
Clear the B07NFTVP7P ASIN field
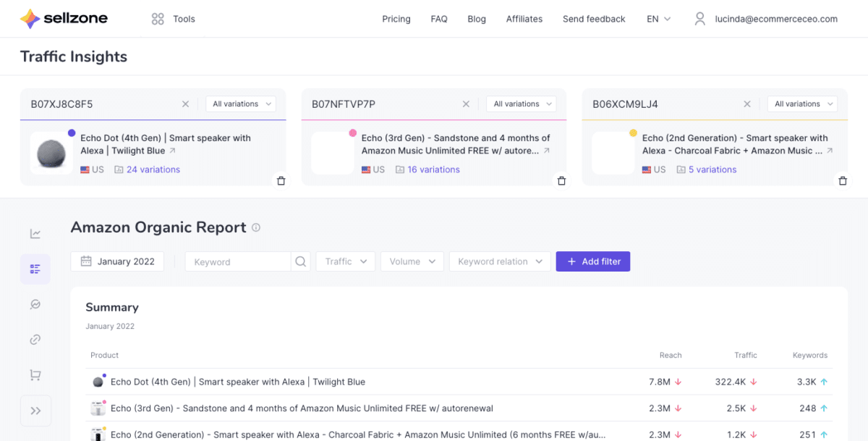pyautogui.click(x=466, y=104)
